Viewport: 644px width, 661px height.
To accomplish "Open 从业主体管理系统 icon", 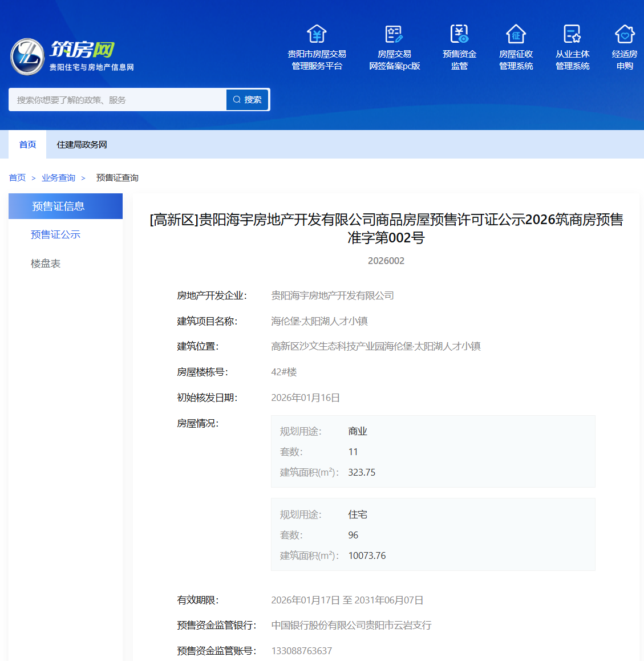I will point(572,48).
